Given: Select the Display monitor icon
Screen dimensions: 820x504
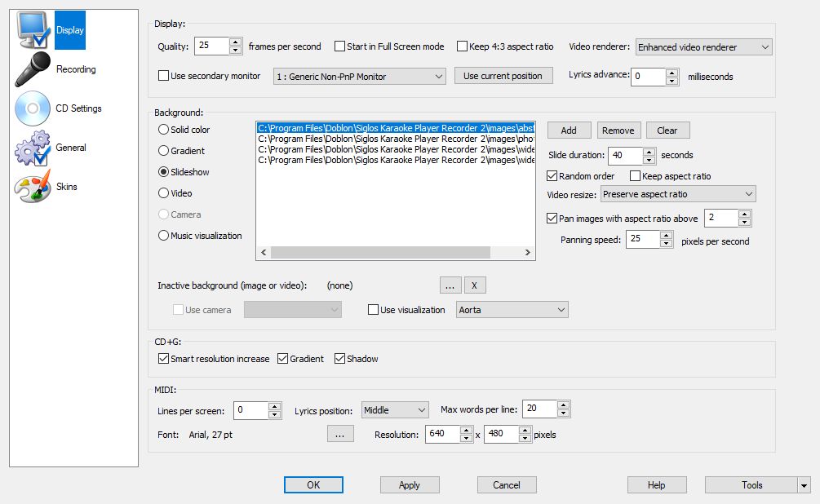Looking at the screenshot, I should point(33,30).
